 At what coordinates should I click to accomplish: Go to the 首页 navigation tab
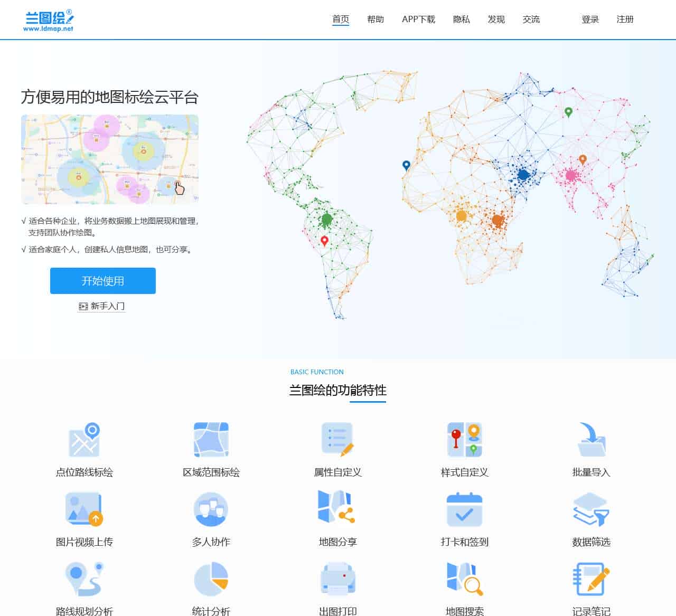click(341, 20)
